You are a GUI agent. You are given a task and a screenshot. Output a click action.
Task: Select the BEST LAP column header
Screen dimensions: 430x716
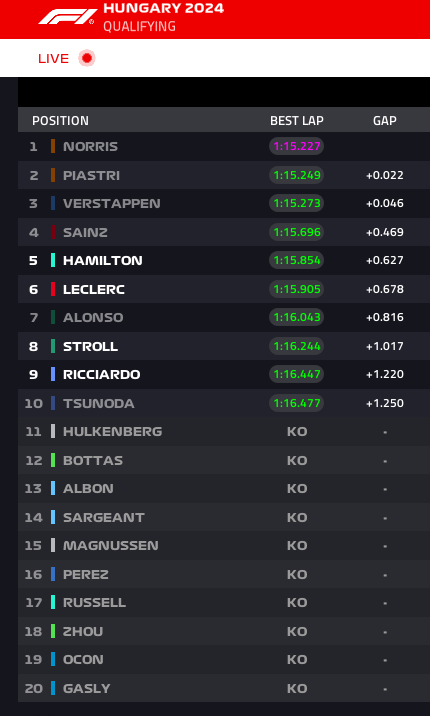coord(297,121)
